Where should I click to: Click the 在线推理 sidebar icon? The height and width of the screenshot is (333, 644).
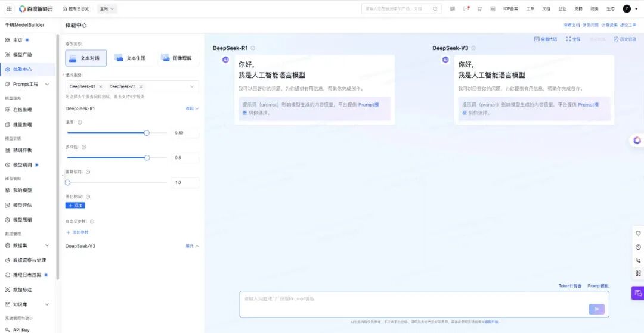(x=7, y=110)
